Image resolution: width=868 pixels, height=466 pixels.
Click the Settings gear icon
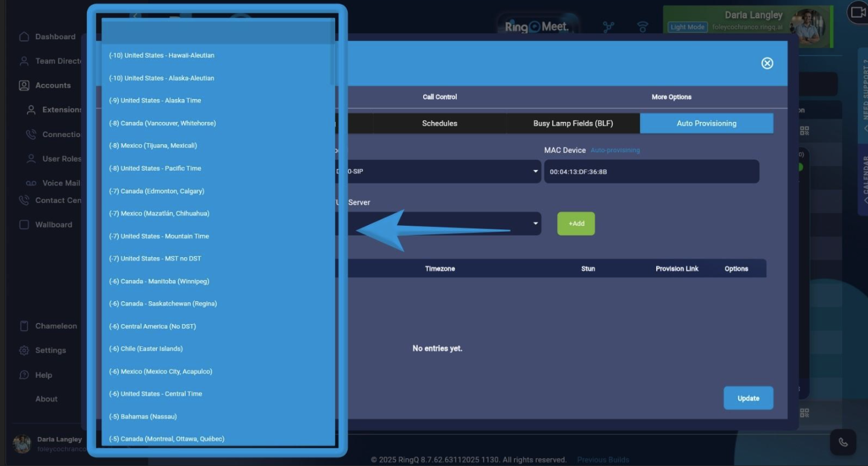click(24, 351)
